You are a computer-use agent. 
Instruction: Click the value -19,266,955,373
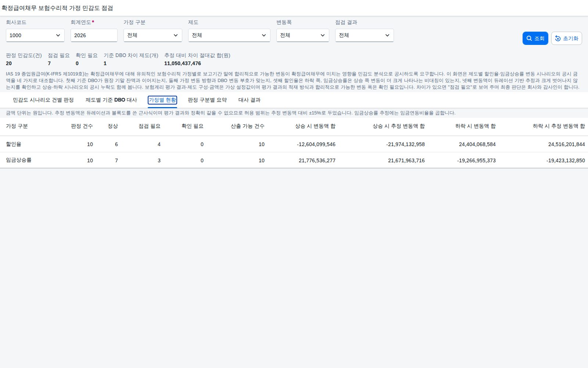476,160
